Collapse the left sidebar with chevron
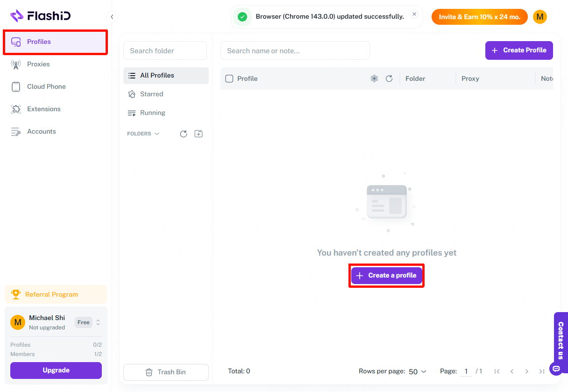 coord(112,17)
